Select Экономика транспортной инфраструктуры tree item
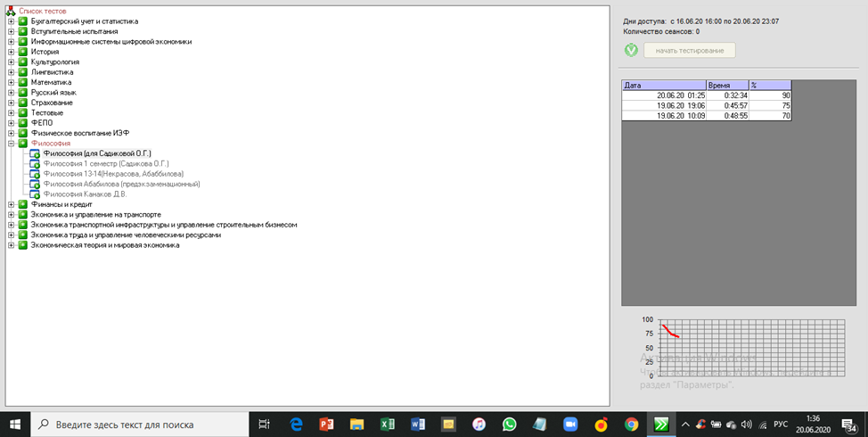868x437 pixels. coord(164,225)
